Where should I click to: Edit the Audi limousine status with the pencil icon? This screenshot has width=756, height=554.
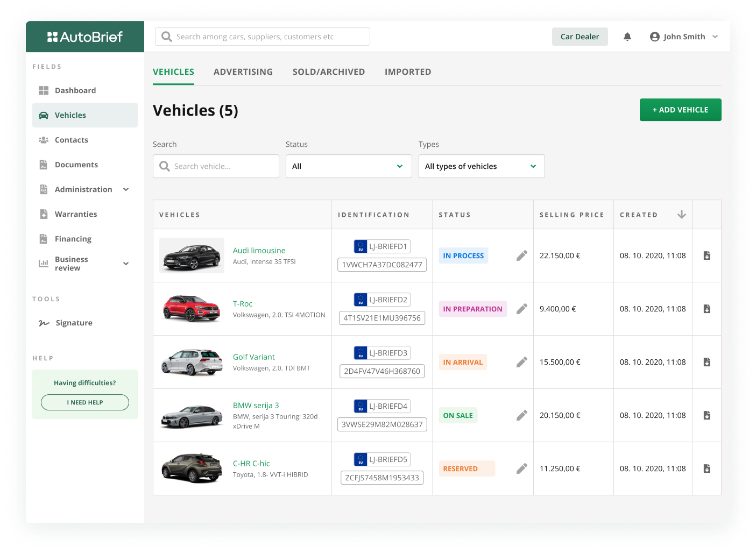(x=521, y=255)
